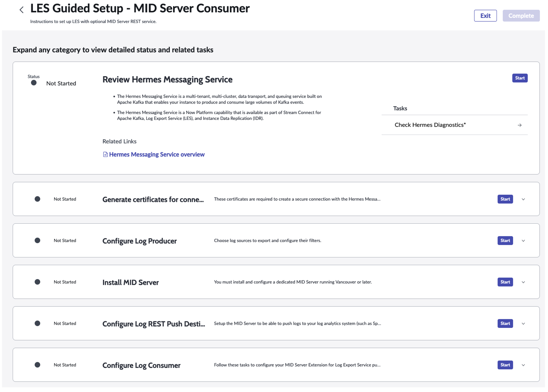Click document icon beside Hermes overview link

(105, 155)
